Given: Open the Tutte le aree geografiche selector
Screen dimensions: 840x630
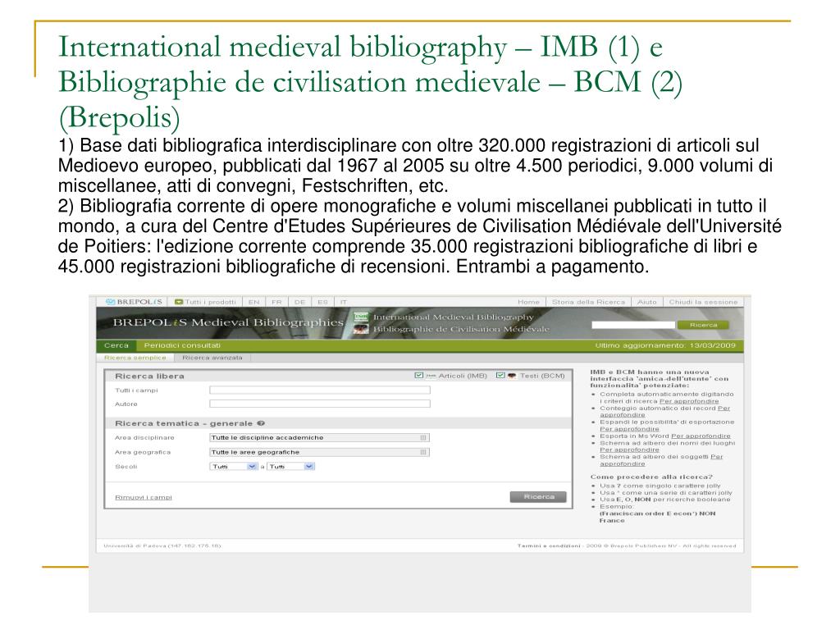Looking at the screenshot, I should click(319, 452).
